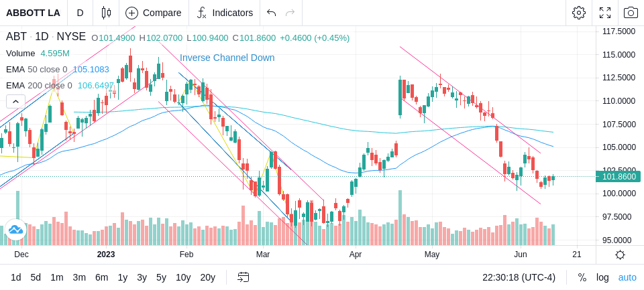Open the candlestick chart style menu

tap(106, 13)
